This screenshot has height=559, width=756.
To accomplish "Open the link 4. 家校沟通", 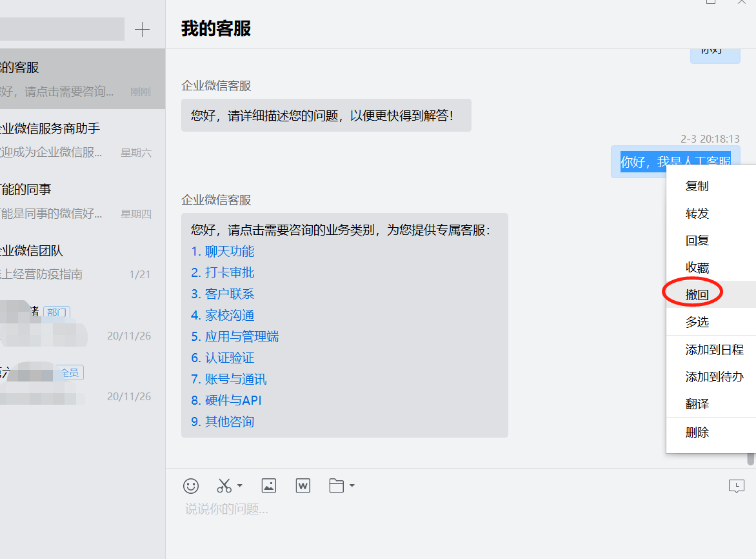I will pos(223,315).
